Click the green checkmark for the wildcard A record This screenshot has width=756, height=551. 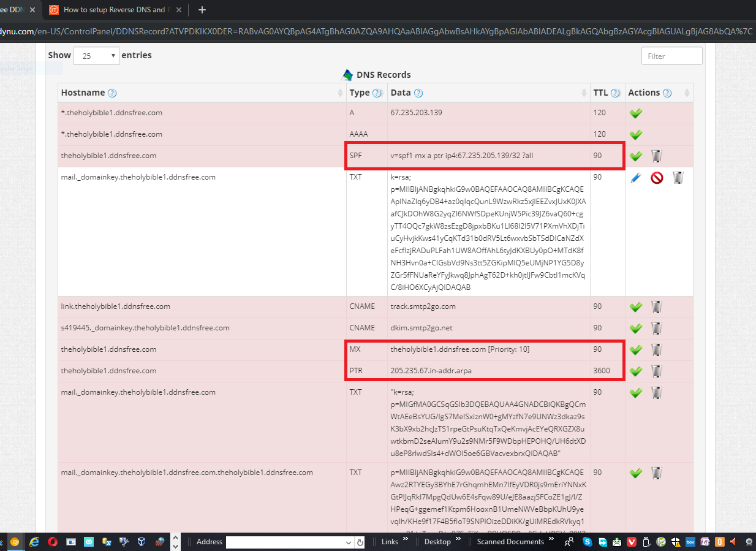pos(636,113)
